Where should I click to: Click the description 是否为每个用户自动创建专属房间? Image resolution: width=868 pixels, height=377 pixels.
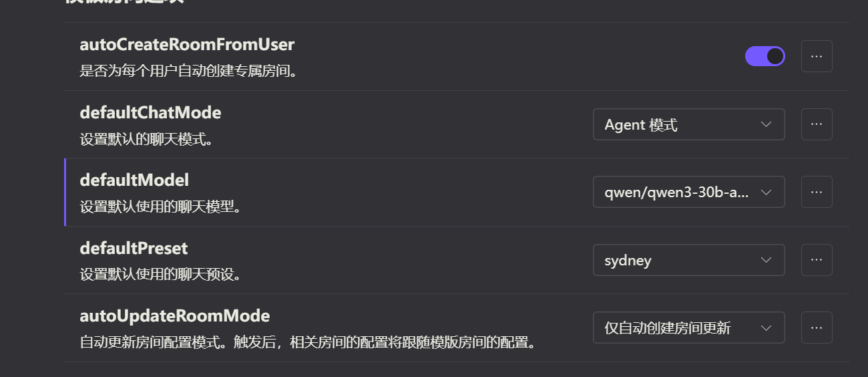(x=188, y=70)
